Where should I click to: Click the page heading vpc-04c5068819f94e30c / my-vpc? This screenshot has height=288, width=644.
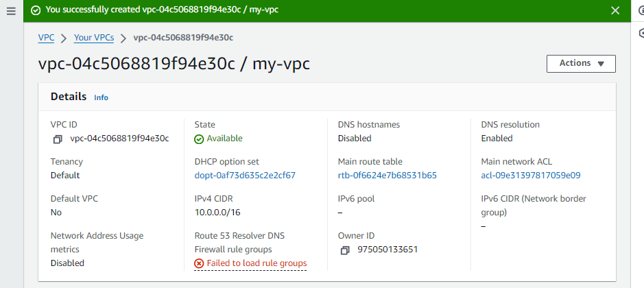(x=174, y=64)
